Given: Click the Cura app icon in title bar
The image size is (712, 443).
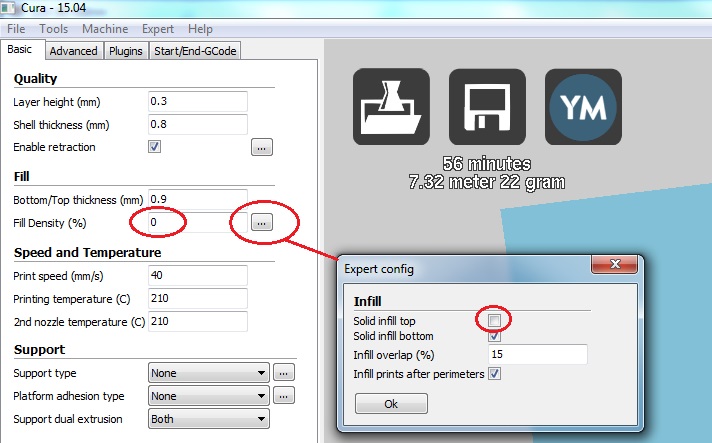Looking at the screenshot, I should click(8, 8).
